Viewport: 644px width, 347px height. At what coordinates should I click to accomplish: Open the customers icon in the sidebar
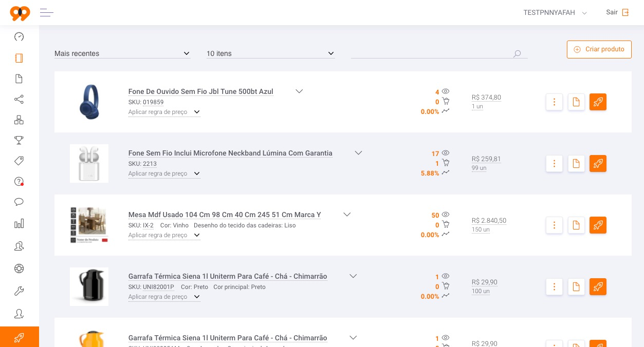pos(19,246)
